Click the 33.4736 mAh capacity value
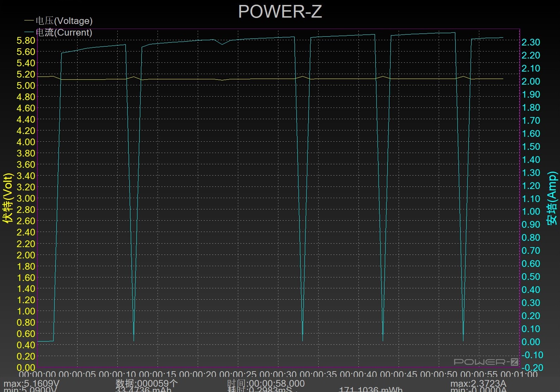560x392 pixels. 143,389
